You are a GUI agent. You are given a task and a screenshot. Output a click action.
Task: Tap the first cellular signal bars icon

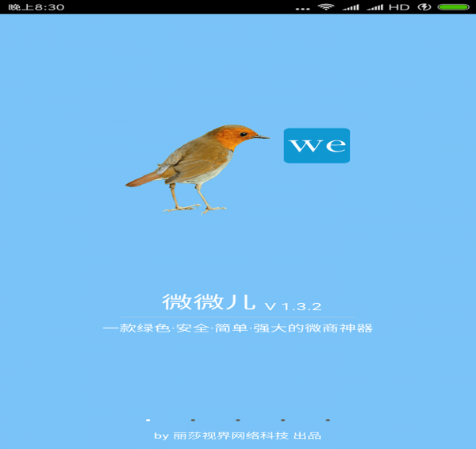point(350,7)
